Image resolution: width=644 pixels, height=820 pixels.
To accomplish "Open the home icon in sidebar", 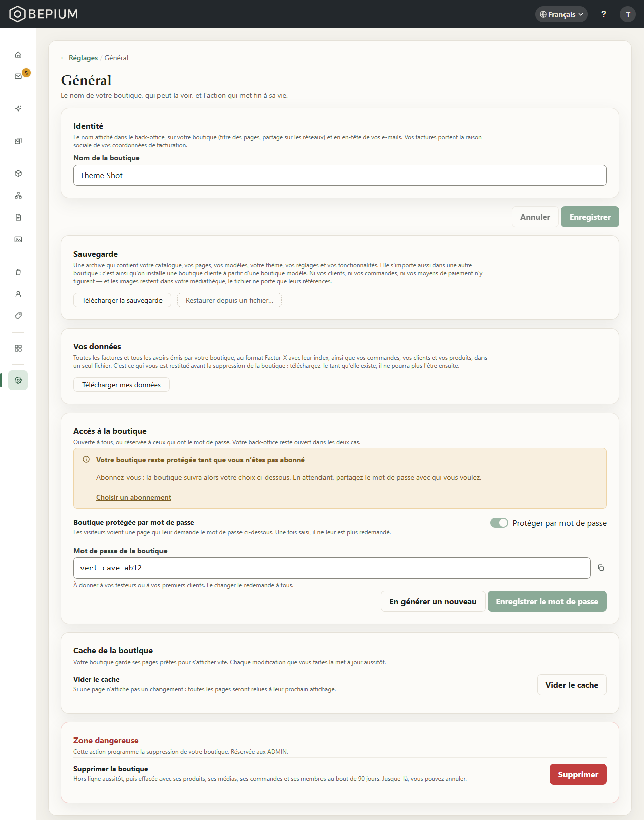I will pos(18,55).
